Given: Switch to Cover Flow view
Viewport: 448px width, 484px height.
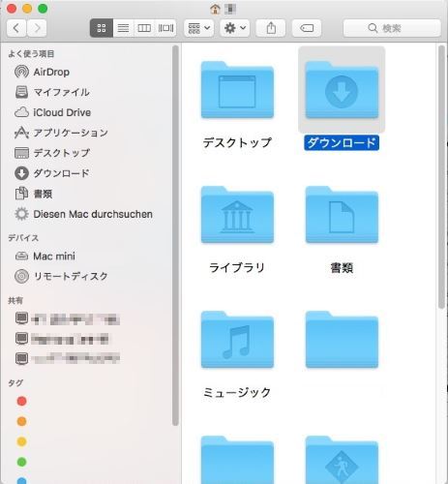Looking at the screenshot, I should click(x=165, y=28).
